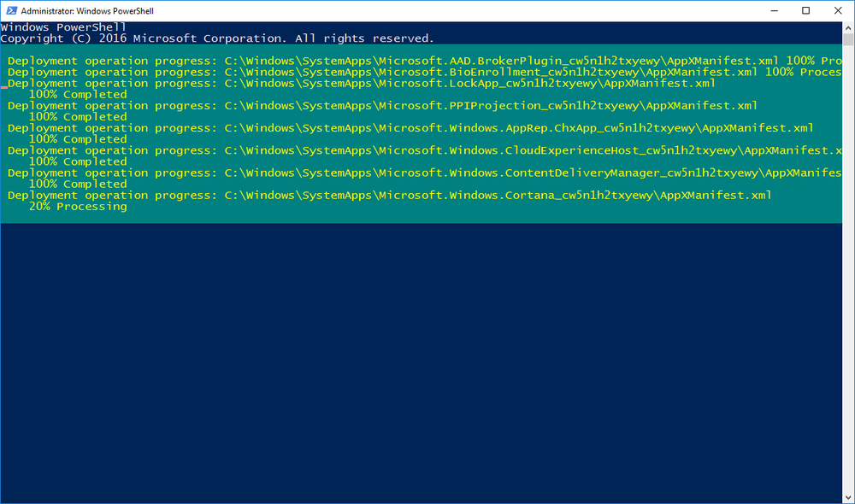Click the '20% Processing' status text

click(78, 207)
